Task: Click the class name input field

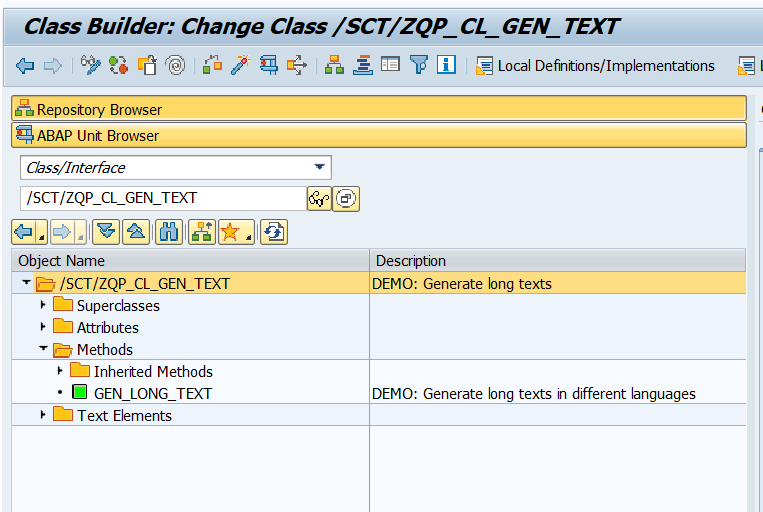Action: 162,198
